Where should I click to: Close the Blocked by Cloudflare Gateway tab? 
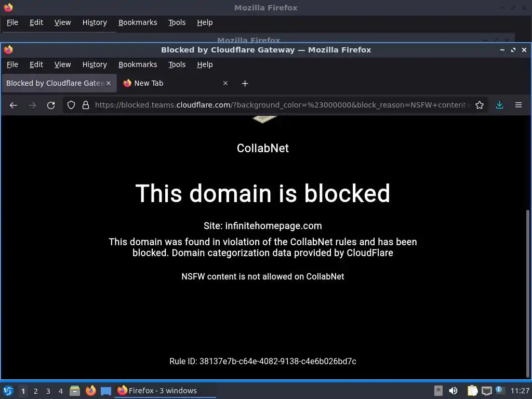click(x=109, y=83)
